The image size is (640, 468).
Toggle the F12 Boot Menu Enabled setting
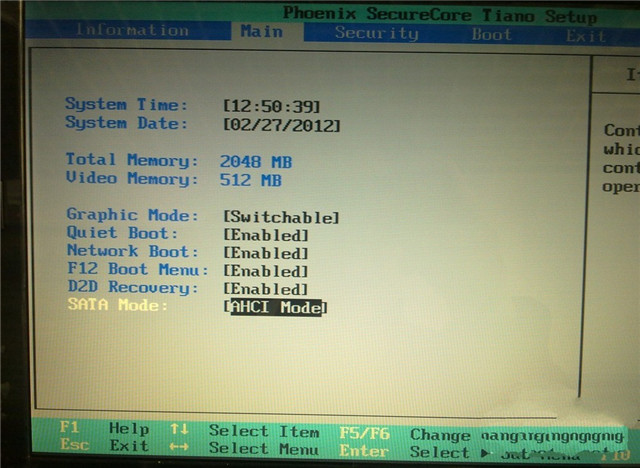[266, 271]
